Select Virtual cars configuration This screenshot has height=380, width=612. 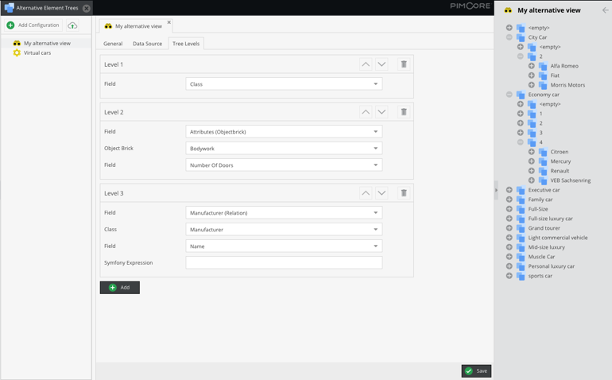37,53
